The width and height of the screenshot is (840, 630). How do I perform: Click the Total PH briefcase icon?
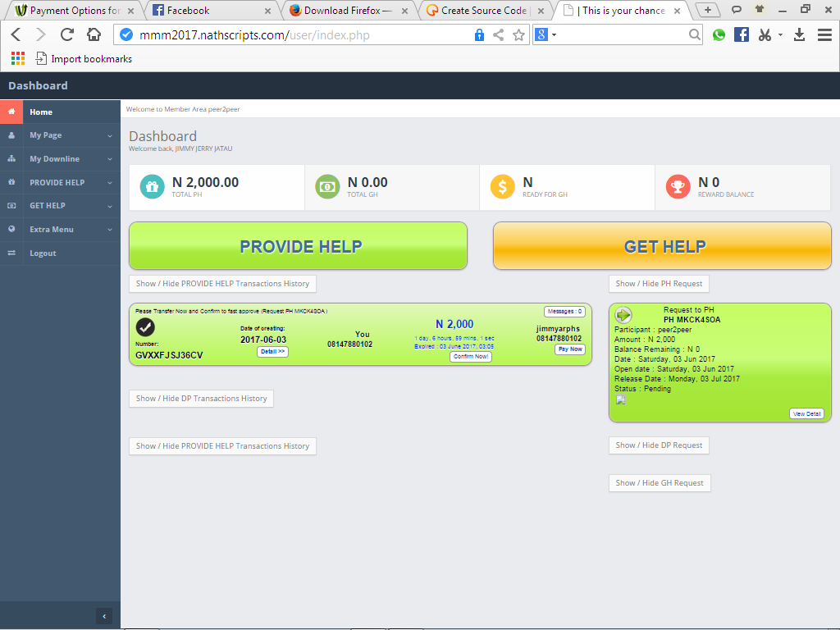(x=152, y=186)
